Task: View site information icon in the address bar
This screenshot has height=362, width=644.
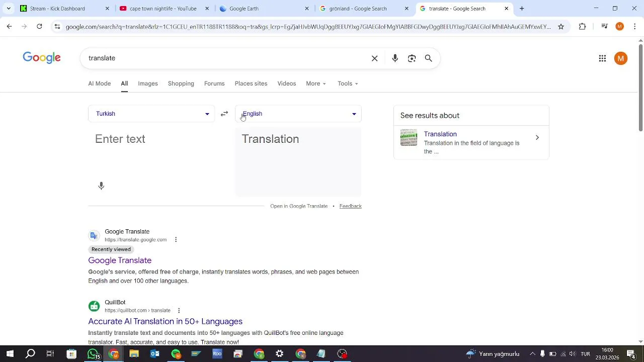Action: tap(57, 27)
